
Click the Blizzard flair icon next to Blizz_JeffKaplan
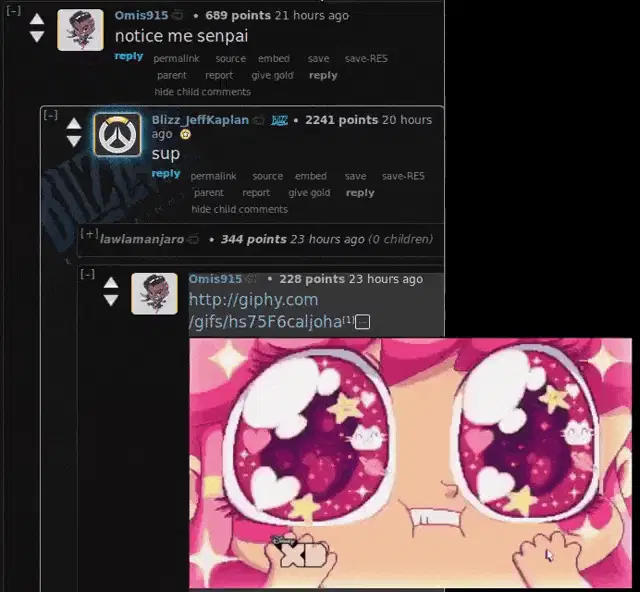pos(280,120)
